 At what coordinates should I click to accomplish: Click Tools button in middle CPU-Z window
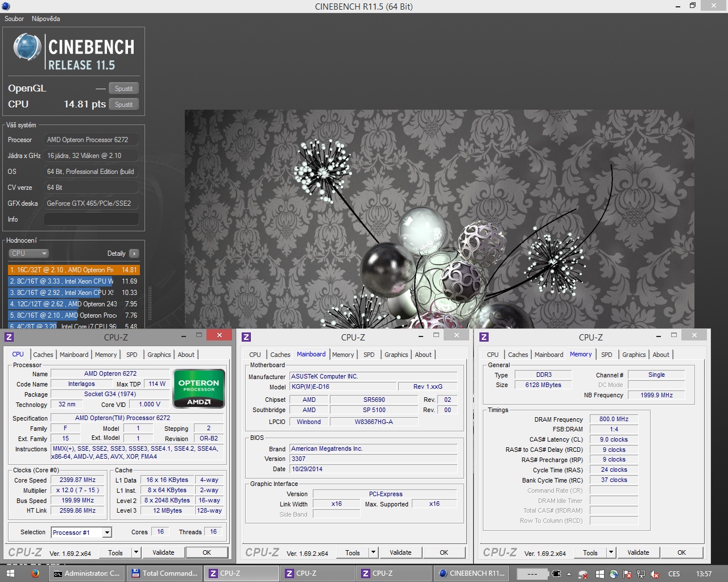(x=353, y=552)
